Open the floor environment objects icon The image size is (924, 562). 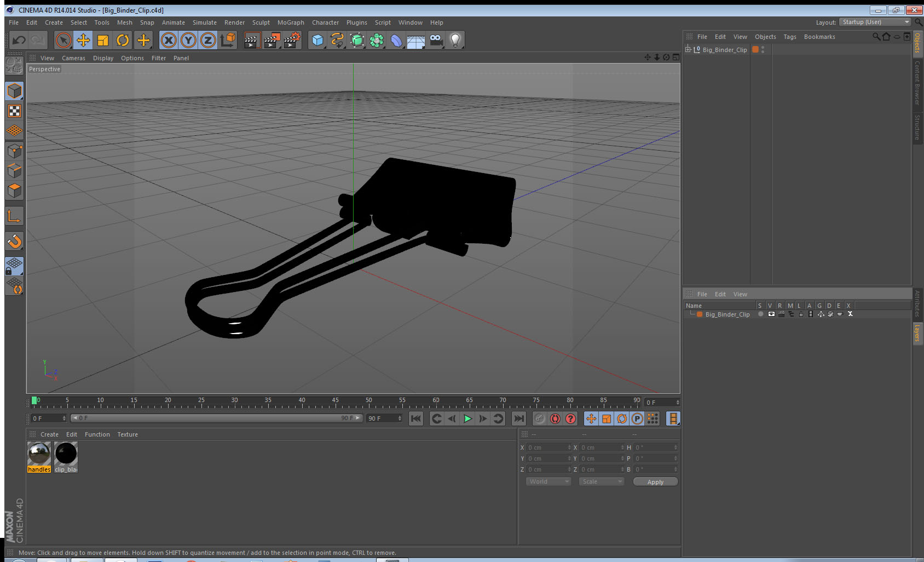click(416, 40)
